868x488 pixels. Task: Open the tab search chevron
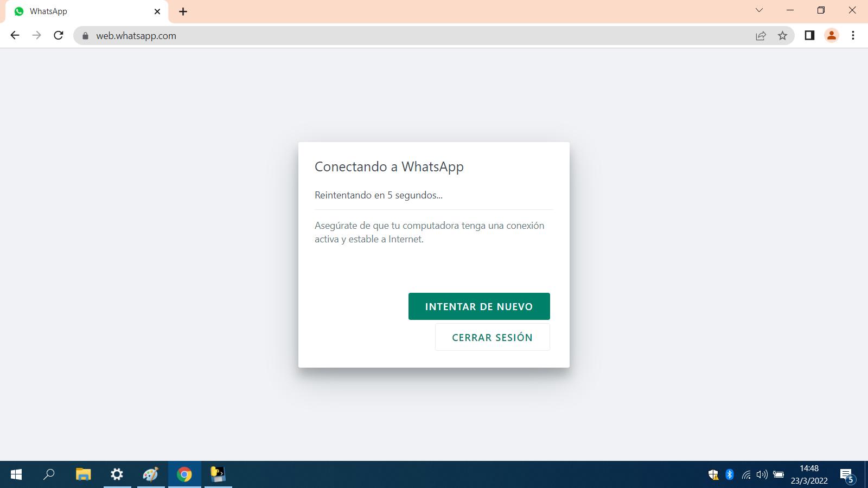coord(759,10)
